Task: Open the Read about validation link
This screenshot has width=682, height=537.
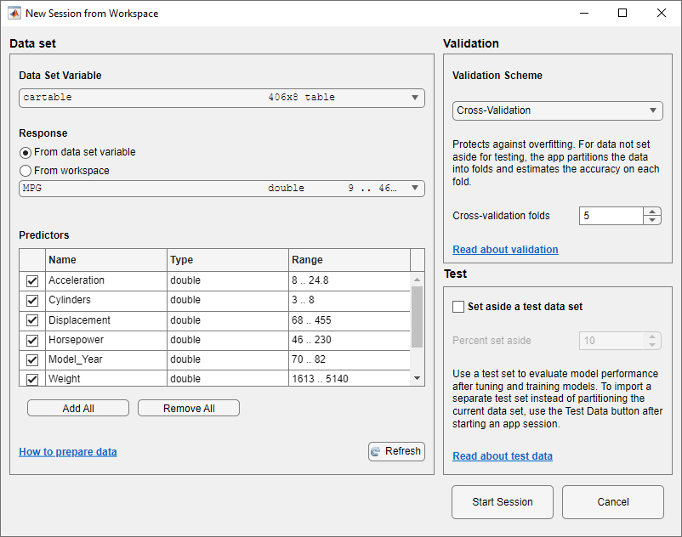Action: pyautogui.click(x=505, y=250)
